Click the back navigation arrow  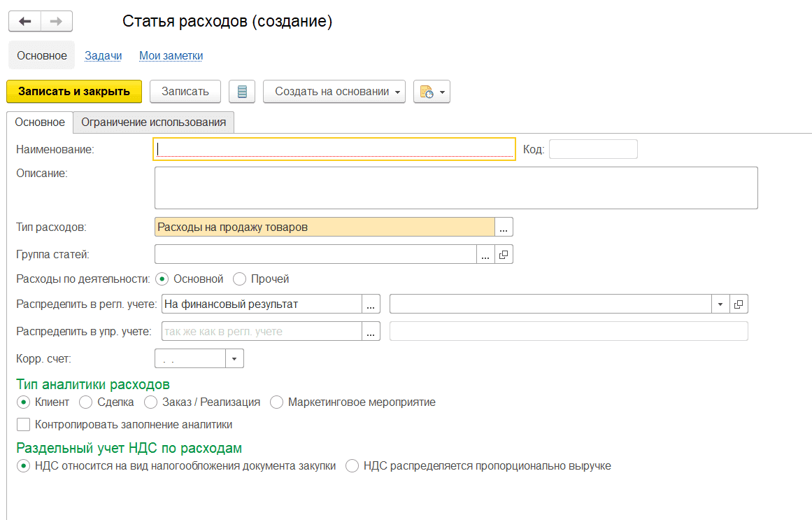tap(25, 22)
